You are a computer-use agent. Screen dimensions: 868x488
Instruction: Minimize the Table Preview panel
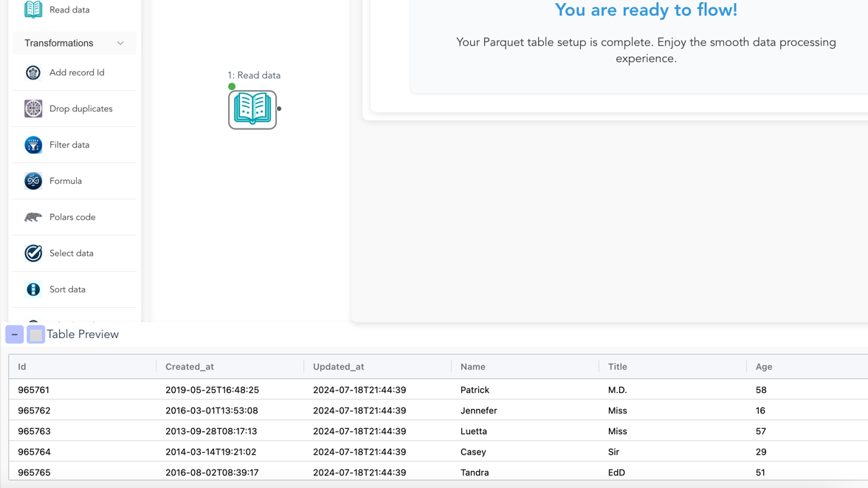click(x=14, y=334)
